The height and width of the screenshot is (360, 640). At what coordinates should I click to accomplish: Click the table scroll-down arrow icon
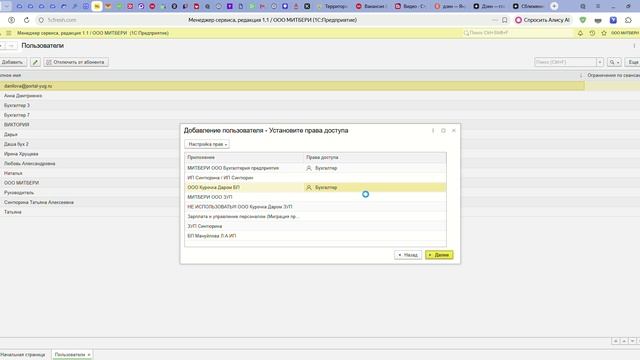pyautogui.click(x=632, y=341)
